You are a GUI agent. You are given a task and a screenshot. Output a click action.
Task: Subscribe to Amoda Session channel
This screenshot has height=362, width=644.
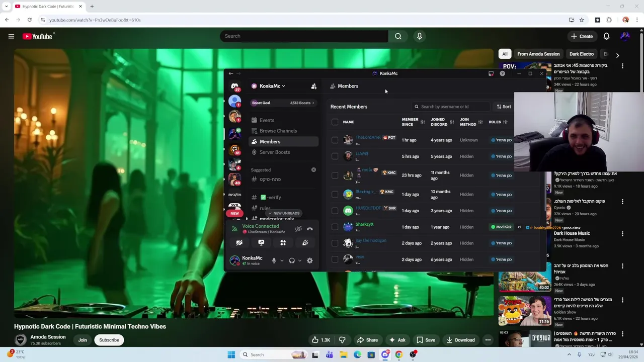point(109,340)
